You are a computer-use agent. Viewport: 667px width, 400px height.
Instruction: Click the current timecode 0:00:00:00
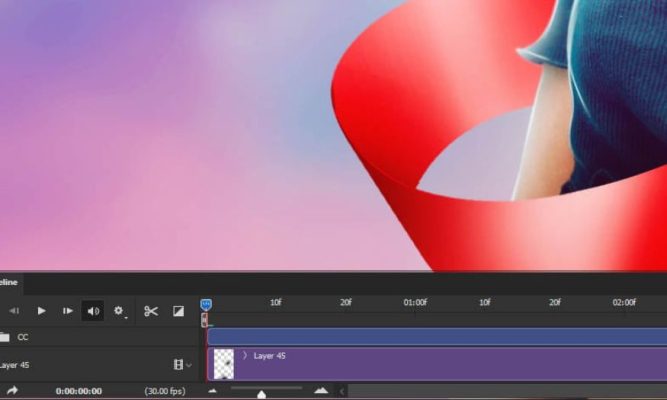80,391
